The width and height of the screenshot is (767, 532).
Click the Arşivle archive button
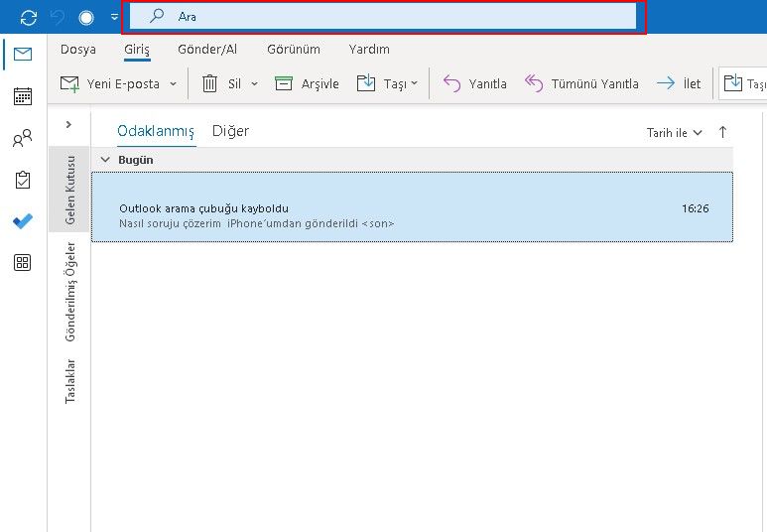pos(307,84)
